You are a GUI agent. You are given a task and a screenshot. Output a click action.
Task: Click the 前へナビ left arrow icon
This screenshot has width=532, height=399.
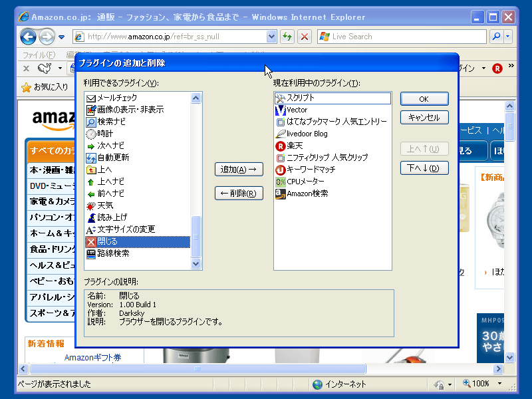(91, 194)
